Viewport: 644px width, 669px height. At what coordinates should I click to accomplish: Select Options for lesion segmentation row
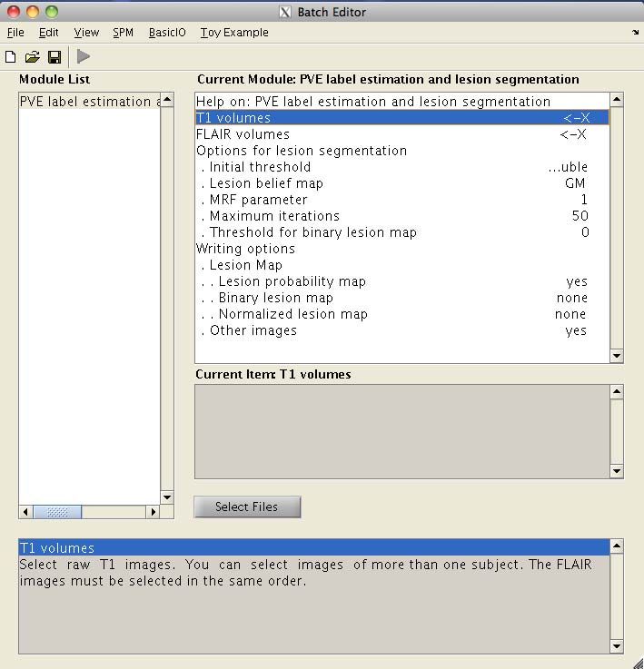tap(402, 151)
